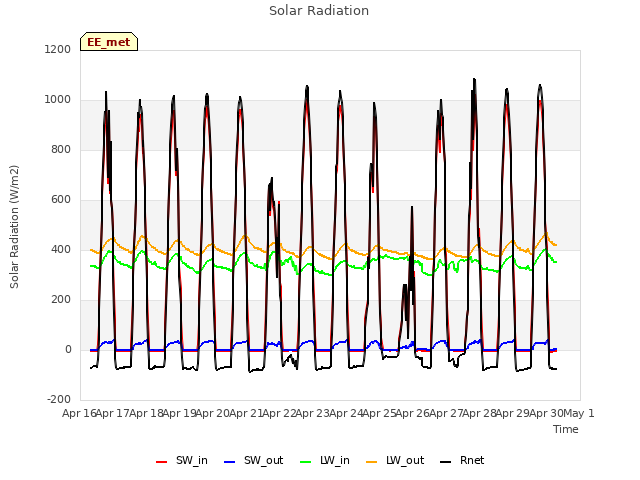Click the Time x-axis label
Screen dimensions: 640x480
click(566, 429)
